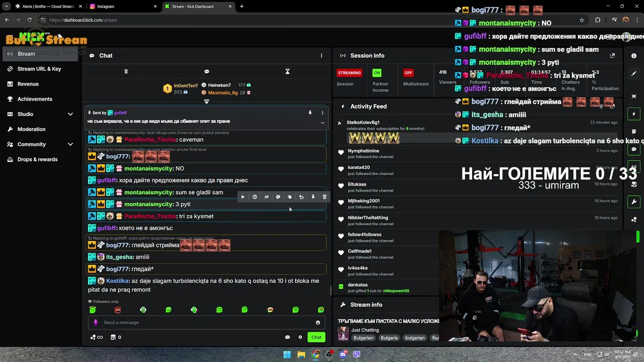The height and width of the screenshot is (362, 644).
Task: Click the STREAMING session status badge
Action: (x=349, y=73)
